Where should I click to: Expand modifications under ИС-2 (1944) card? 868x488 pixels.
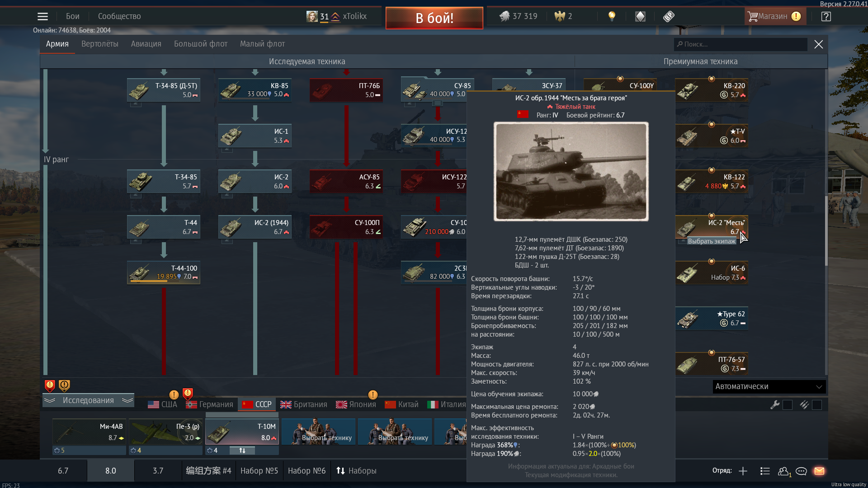point(227,241)
